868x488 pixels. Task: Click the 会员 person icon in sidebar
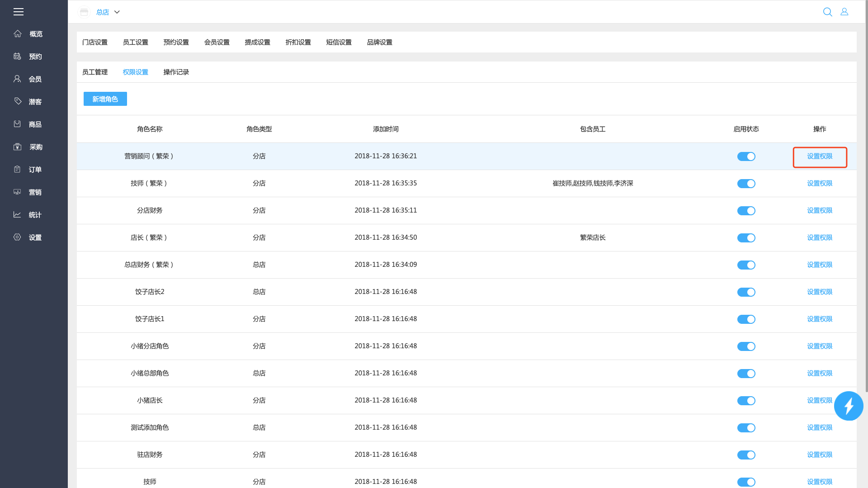click(18, 79)
